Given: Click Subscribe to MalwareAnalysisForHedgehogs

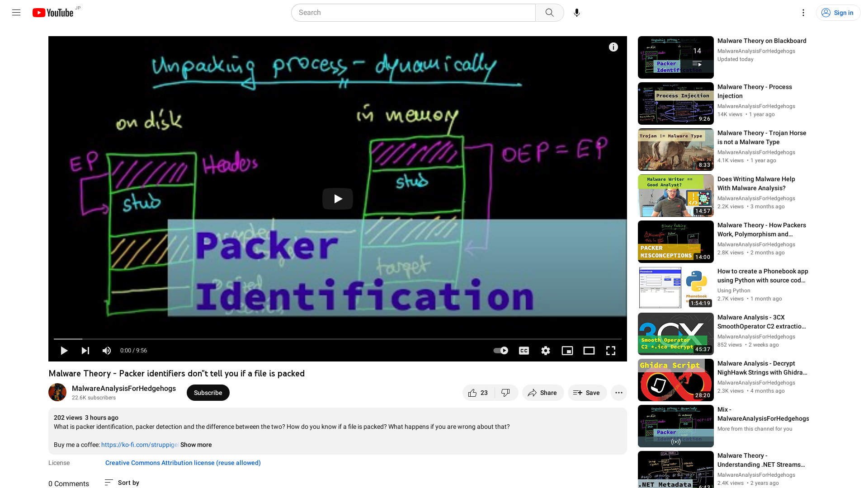Looking at the screenshot, I should 208,392.
